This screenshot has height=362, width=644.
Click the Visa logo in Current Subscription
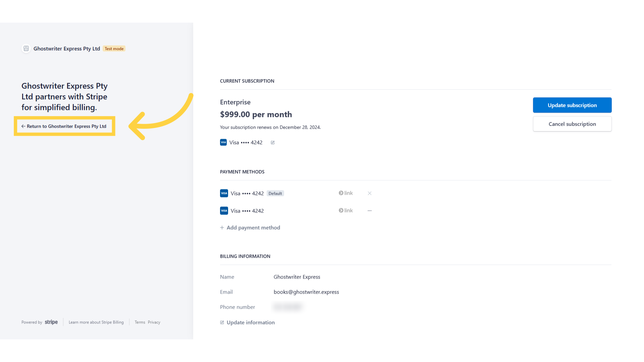coord(223,142)
